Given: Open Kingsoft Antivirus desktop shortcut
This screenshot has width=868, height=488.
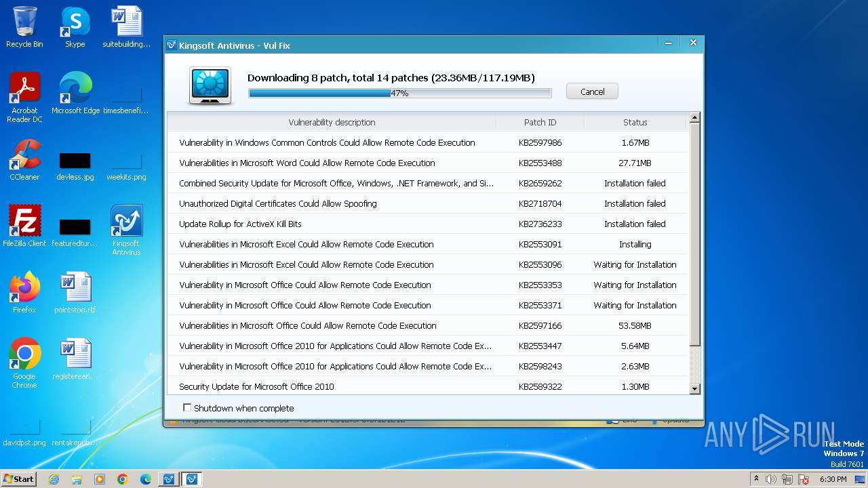Looking at the screenshot, I should (x=126, y=230).
